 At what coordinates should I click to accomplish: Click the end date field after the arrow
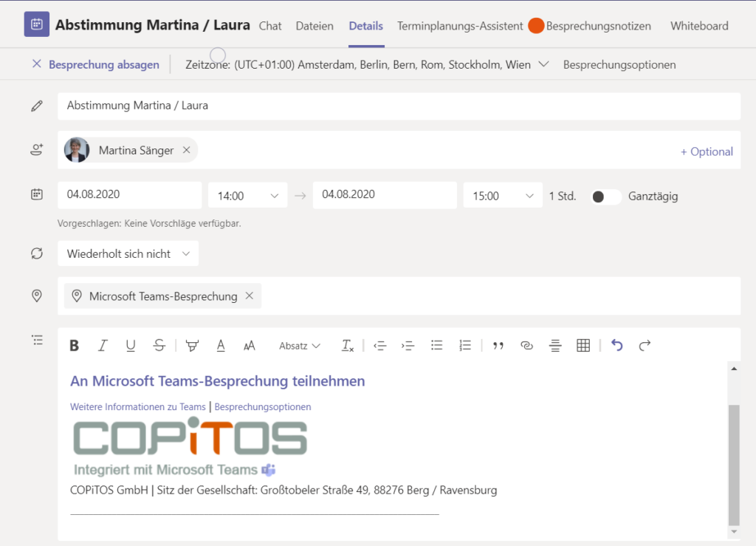385,195
